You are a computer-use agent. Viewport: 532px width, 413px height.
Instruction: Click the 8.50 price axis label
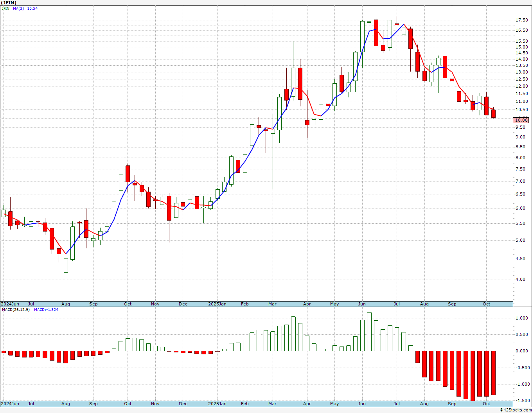coord(520,147)
